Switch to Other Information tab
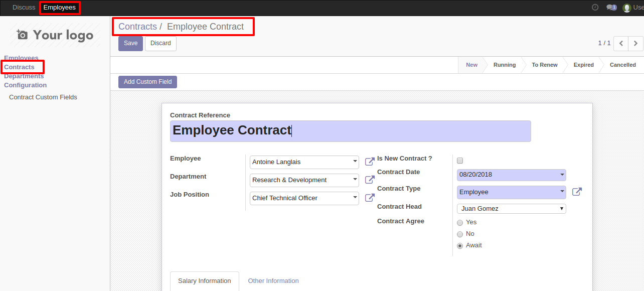The image size is (644, 291). [x=273, y=281]
